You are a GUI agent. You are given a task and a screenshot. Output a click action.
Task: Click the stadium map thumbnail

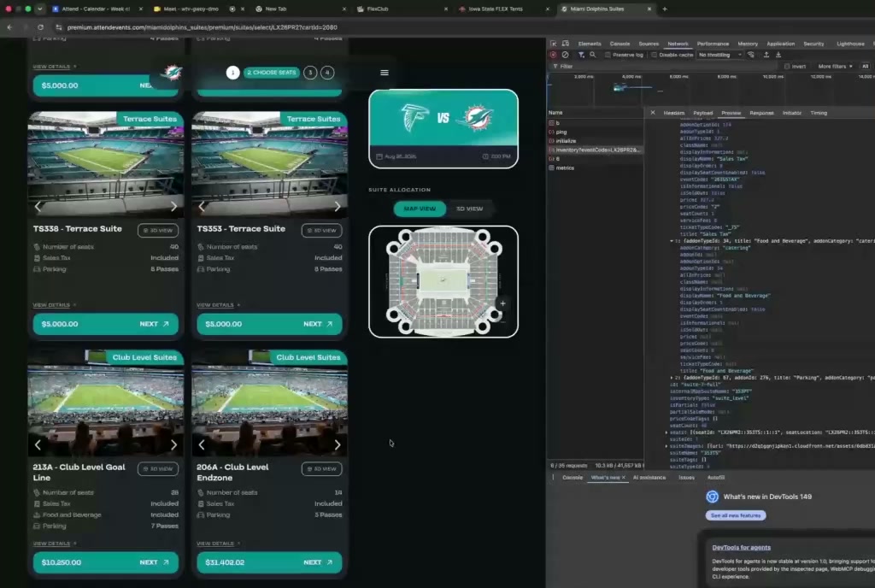coord(443,282)
